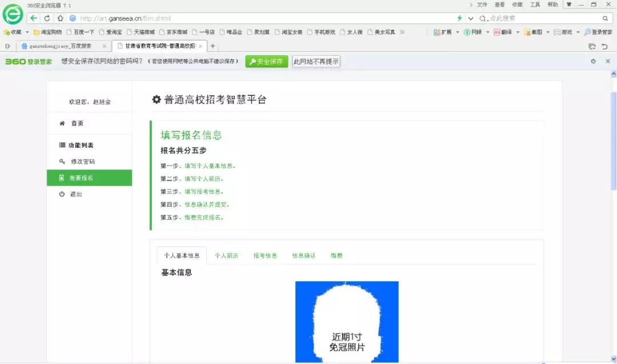Reload the page with refresh icon
The image size is (617, 364).
point(47,18)
